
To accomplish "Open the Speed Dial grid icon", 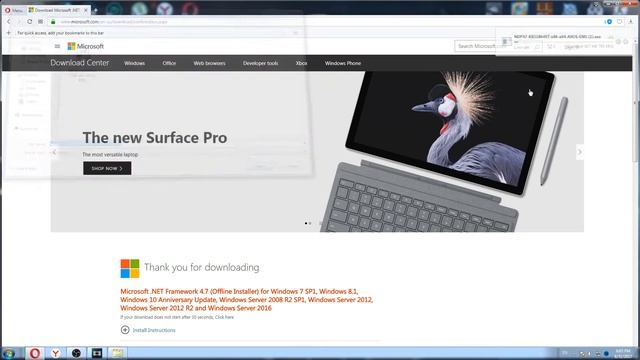I will tap(40, 22).
